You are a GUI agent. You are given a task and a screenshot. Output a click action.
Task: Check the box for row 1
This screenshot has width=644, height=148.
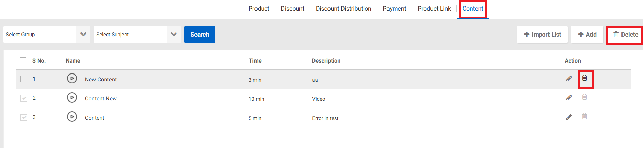[24, 79]
